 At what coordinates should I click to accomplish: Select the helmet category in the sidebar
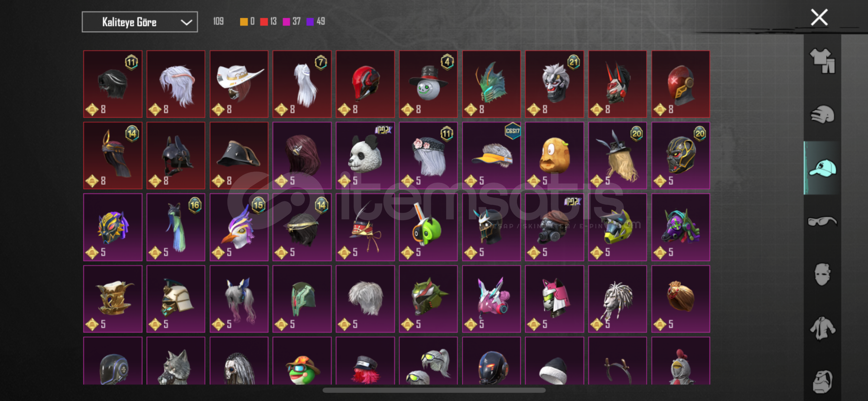coord(822,114)
